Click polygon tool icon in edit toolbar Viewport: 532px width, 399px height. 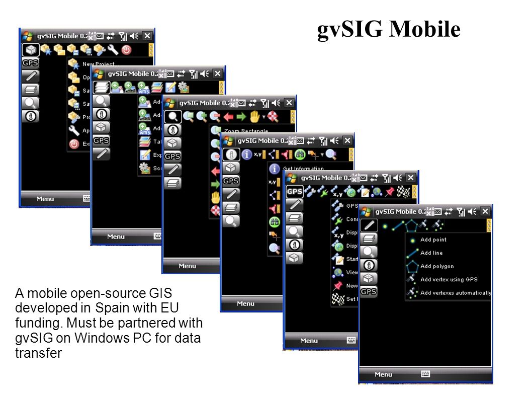(411, 225)
